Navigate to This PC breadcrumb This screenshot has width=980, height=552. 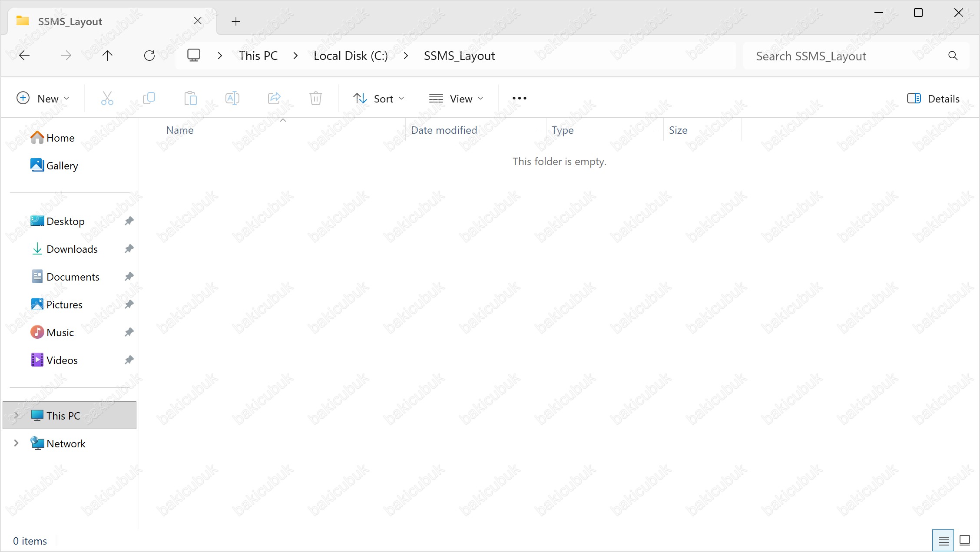pyautogui.click(x=258, y=56)
